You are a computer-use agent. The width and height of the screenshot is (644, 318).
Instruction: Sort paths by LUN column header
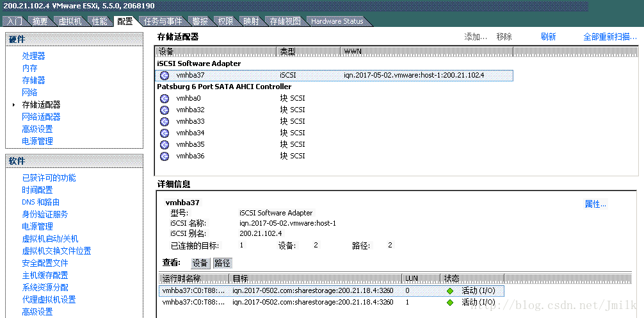point(421,278)
